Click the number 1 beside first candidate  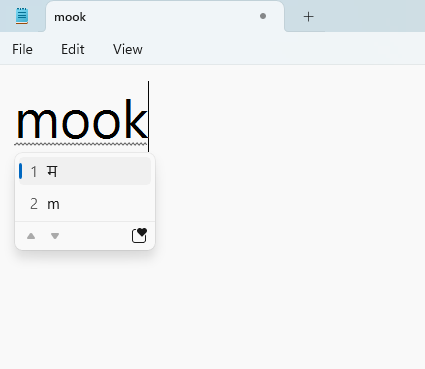pos(34,172)
